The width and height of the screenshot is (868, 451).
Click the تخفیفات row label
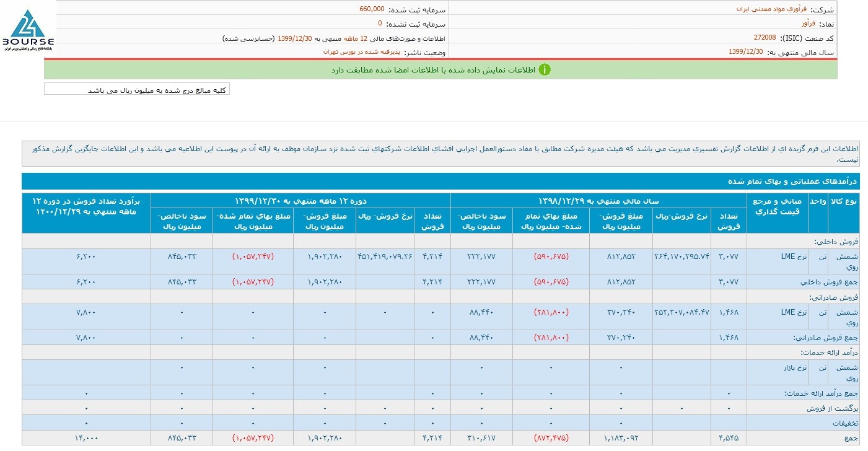tap(844, 423)
